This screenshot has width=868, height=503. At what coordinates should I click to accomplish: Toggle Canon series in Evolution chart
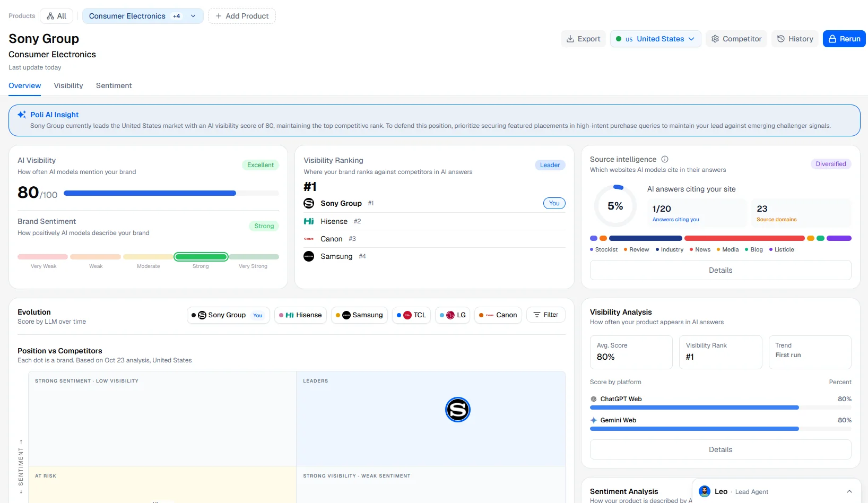pyautogui.click(x=498, y=315)
